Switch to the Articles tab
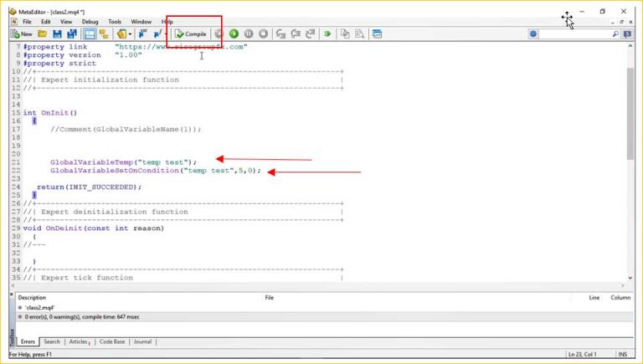The width and height of the screenshot is (643, 364). click(x=80, y=341)
